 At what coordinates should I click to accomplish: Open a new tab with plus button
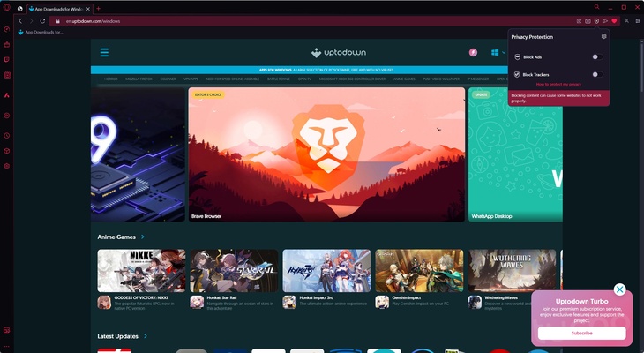(98, 9)
